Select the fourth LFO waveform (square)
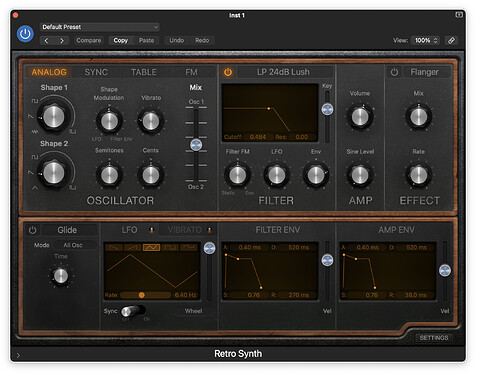 [x=170, y=247]
